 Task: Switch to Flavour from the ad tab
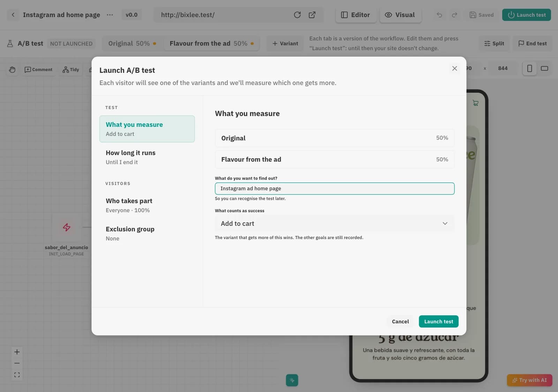click(x=212, y=44)
